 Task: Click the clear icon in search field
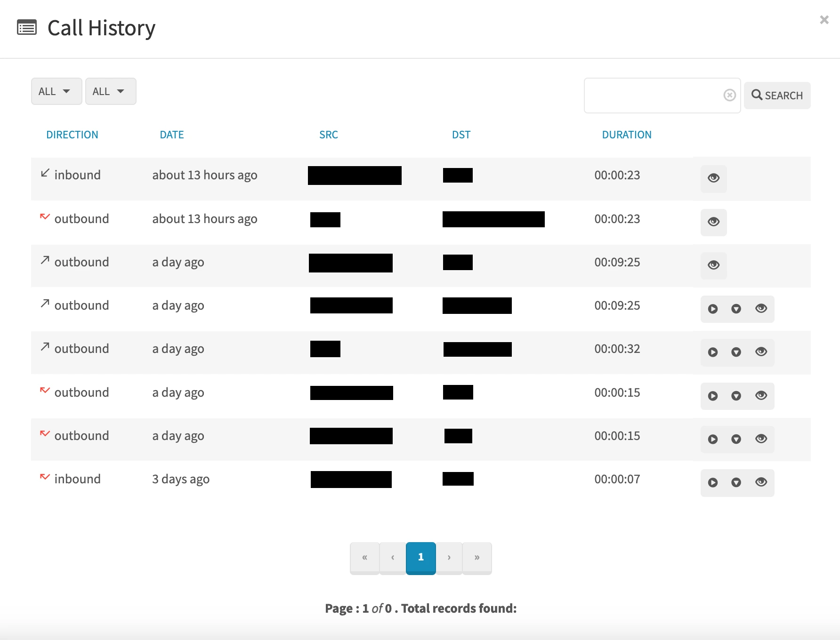(x=729, y=96)
